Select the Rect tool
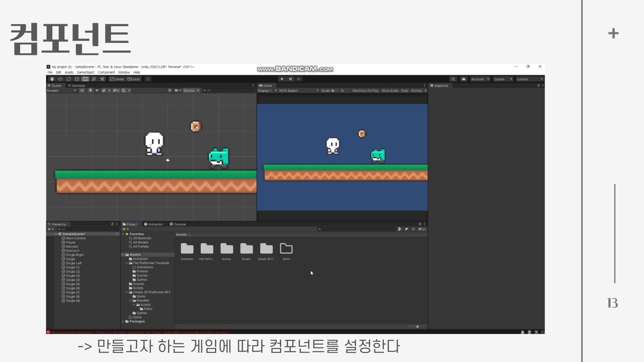The height and width of the screenshot is (362, 644). pos(86,79)
